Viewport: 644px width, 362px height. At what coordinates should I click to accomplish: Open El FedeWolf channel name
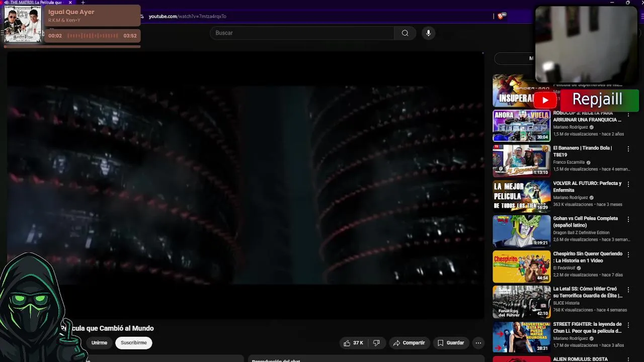pyautogui.click(x=564, y=268)
